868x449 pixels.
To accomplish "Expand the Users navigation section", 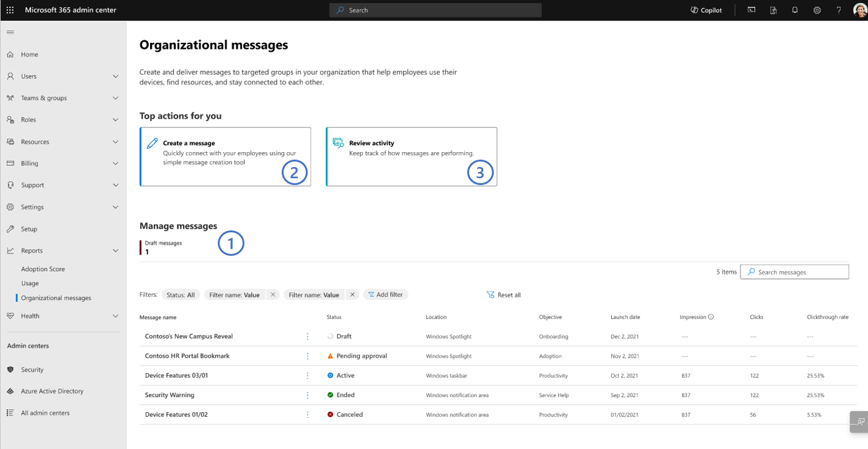I will (115, 76).
